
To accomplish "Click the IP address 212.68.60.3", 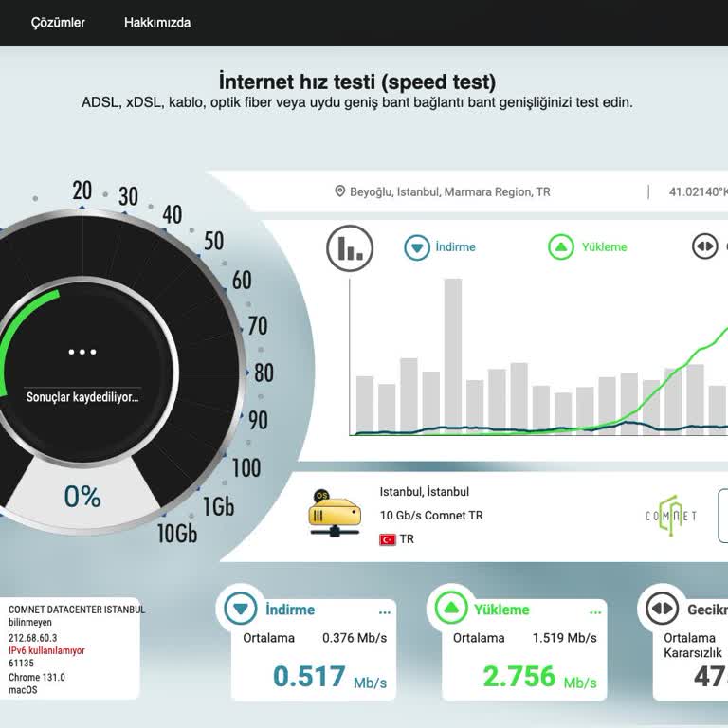I will pyautogui.click(x=32, y=637).
